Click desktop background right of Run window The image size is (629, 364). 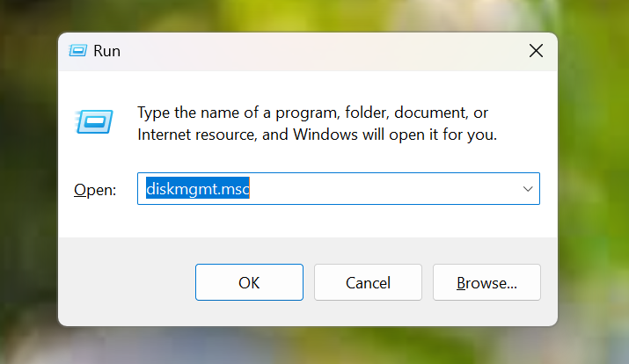tap(594, 180)
